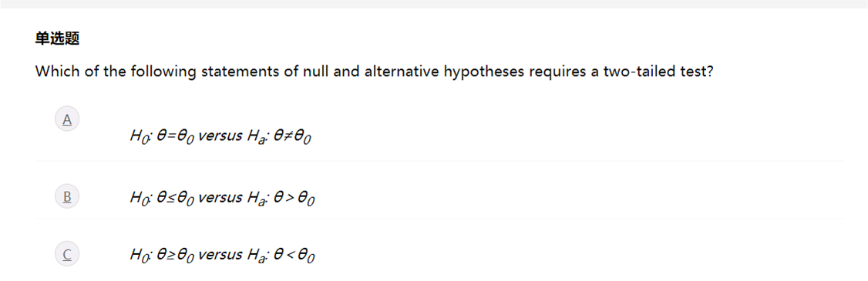This screenshot has height=281, width=868.
Task: Click the H0: θ≥θ0 null hypothesis
Action: tap(162, 256)
